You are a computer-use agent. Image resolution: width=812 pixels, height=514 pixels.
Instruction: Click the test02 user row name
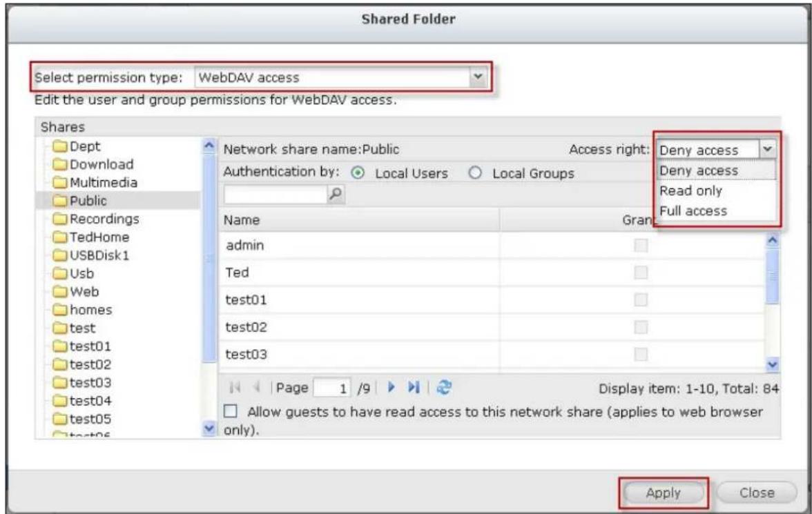click(x=246, y=327)
